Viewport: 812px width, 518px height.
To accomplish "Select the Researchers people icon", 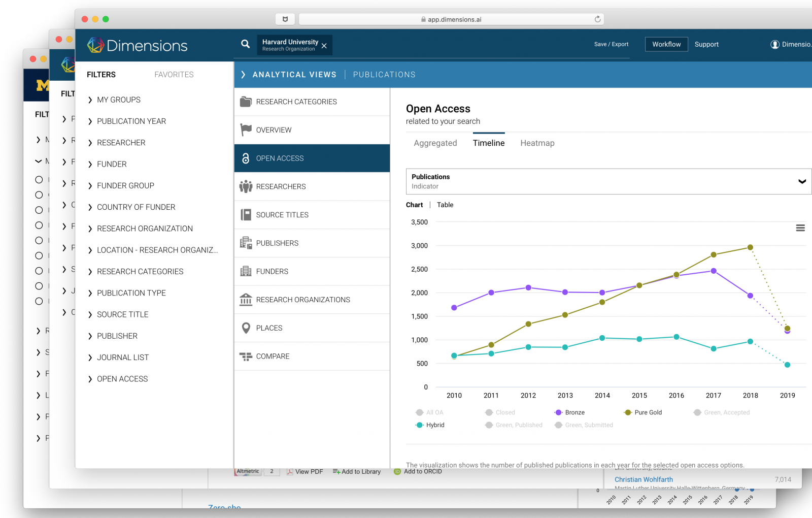I will [x=246, y=186].
